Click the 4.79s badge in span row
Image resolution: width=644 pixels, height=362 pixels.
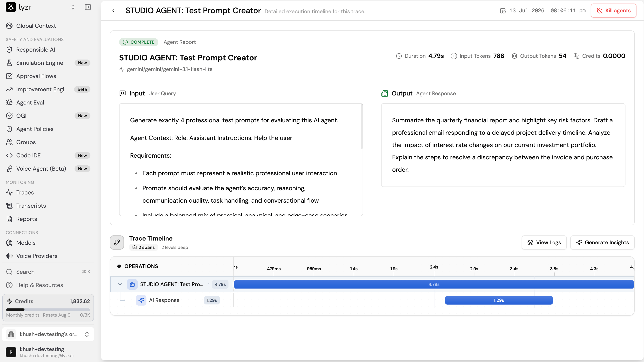[220, 284]
